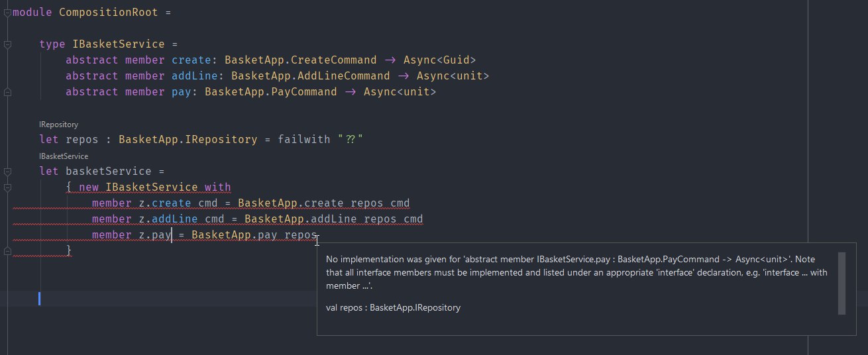868x355 pixels.
Task: Click fold end marker beside closing brace
Action: click(x=7, y=250)
